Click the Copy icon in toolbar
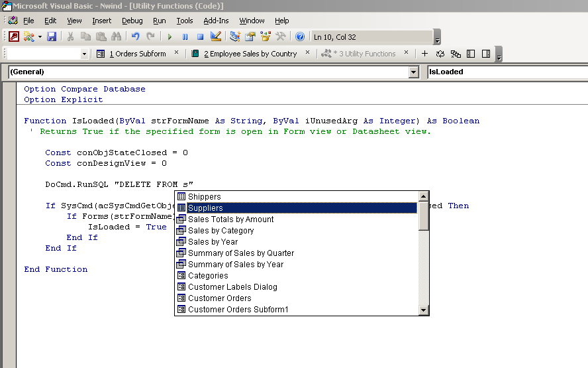588x368 pixels. 85,36
